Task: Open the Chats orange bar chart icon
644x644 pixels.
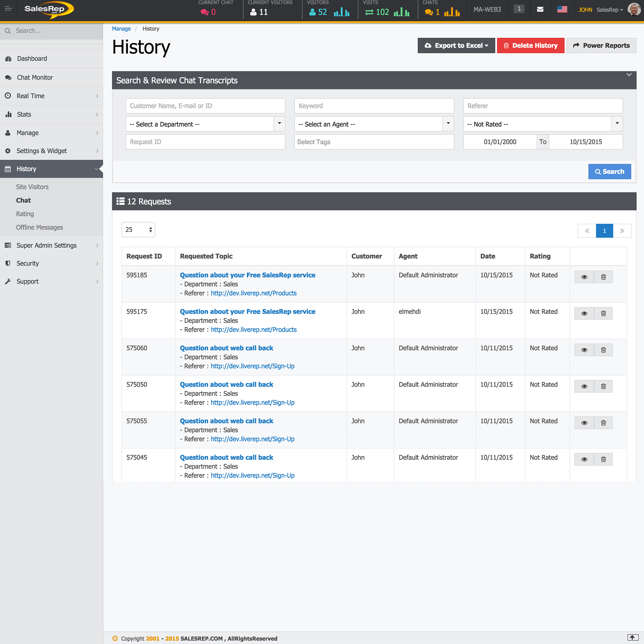Action: [452, 12]
